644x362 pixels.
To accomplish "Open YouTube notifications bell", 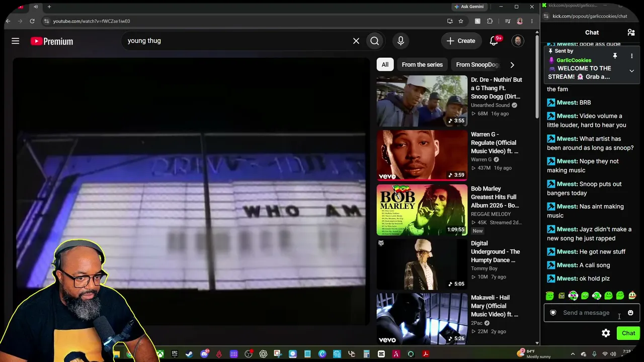I will (x=494, y=41).
